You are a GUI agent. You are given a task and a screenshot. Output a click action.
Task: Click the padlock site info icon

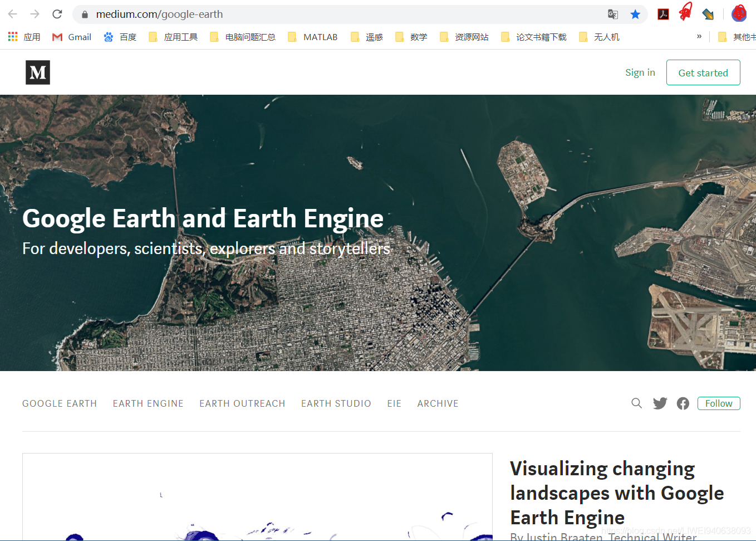[x=85, y=14]
